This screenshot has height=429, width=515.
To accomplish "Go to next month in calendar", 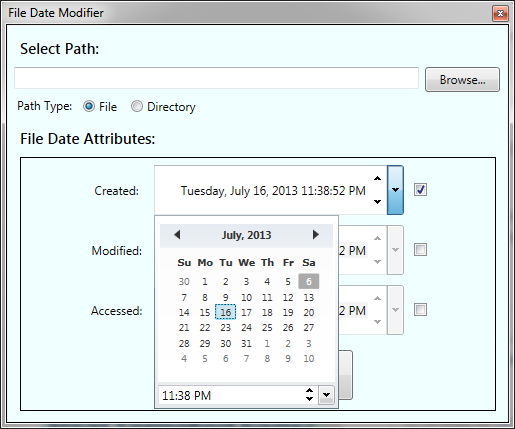I will (x=315, y=235).
